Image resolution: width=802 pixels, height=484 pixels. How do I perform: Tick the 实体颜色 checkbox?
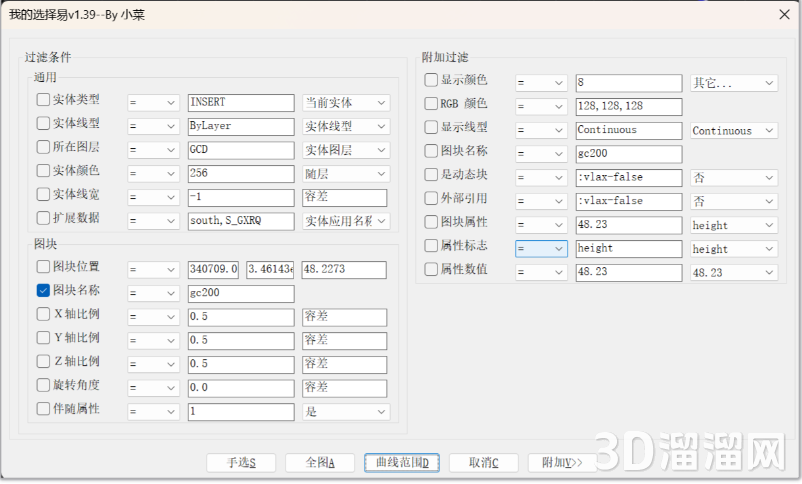point(43,170)
